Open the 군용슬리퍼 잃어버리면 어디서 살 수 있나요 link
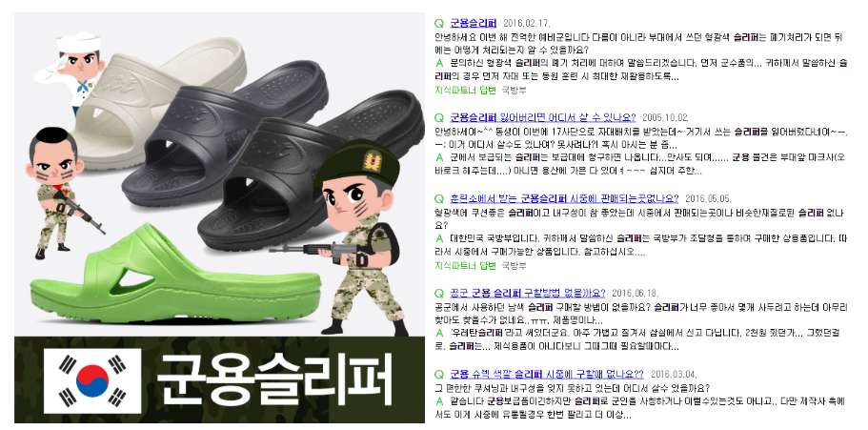868x430 pixels. (543, 117)
